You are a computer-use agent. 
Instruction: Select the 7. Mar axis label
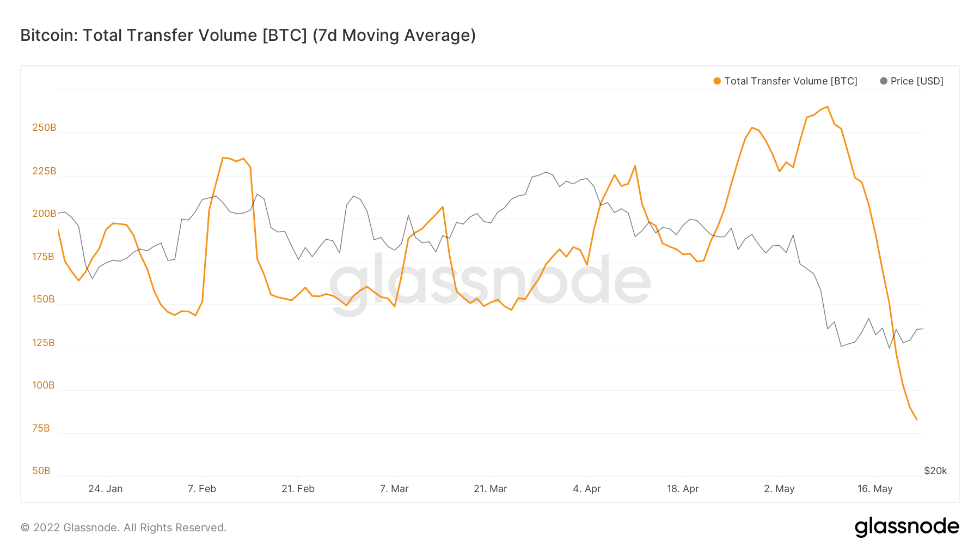click(x=394, y=489)
